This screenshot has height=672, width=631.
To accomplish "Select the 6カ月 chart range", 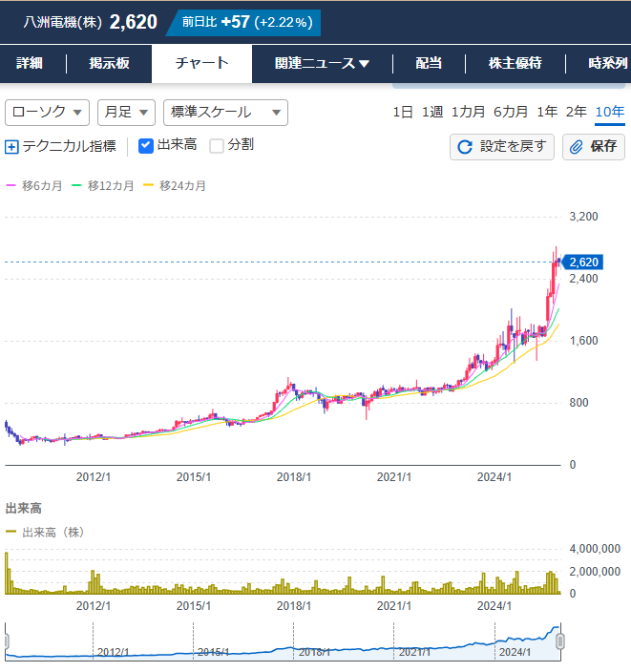I will [511, 112].
